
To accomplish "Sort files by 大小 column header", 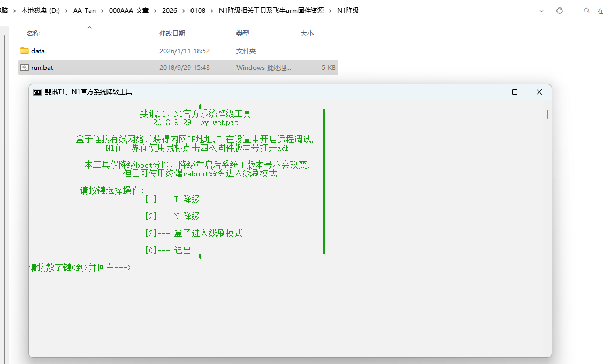I will click(307, 33).
